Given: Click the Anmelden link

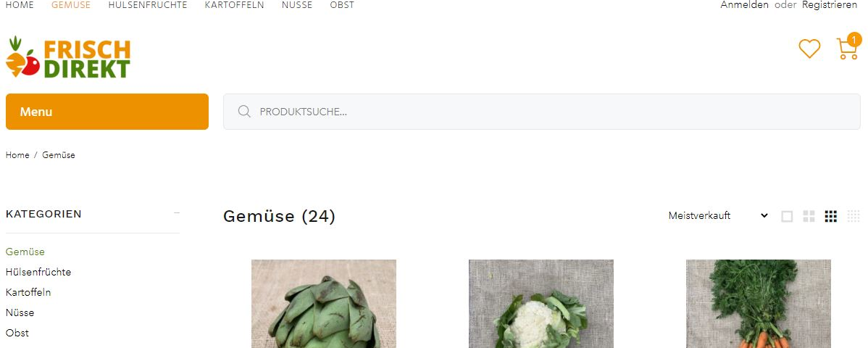Looking at the screenshot, I should pyautogui.click(x=745, y=5).
